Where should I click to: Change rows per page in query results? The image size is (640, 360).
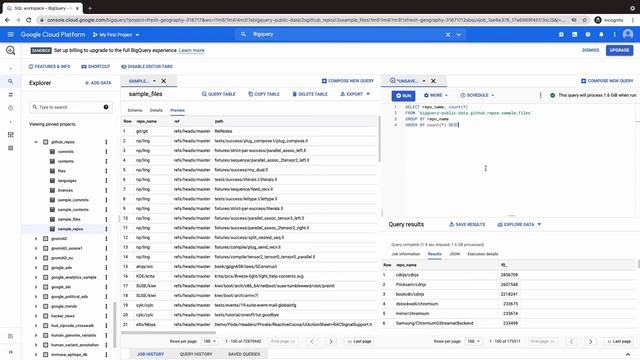coord(473,341)
